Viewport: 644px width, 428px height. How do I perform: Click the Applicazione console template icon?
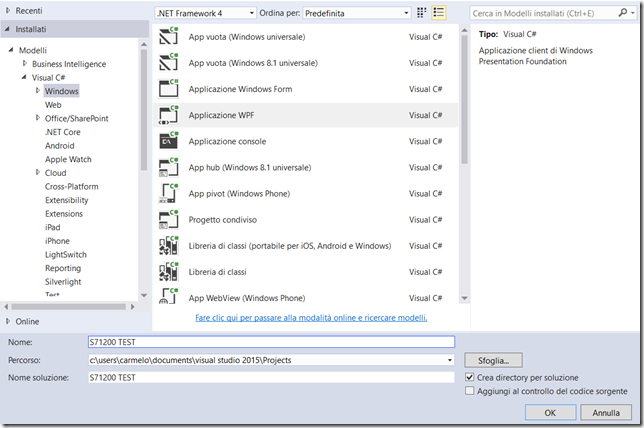168,141
